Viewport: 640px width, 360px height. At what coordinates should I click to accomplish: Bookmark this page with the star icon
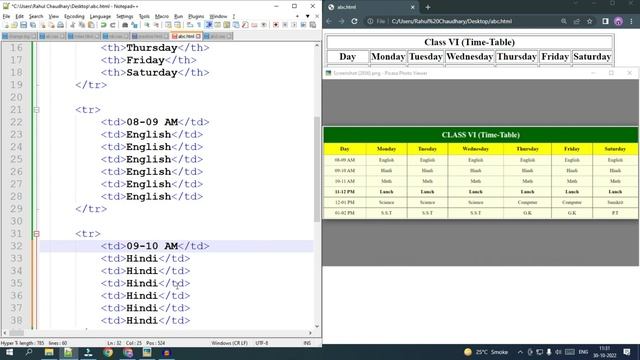[x=589, y=21]
